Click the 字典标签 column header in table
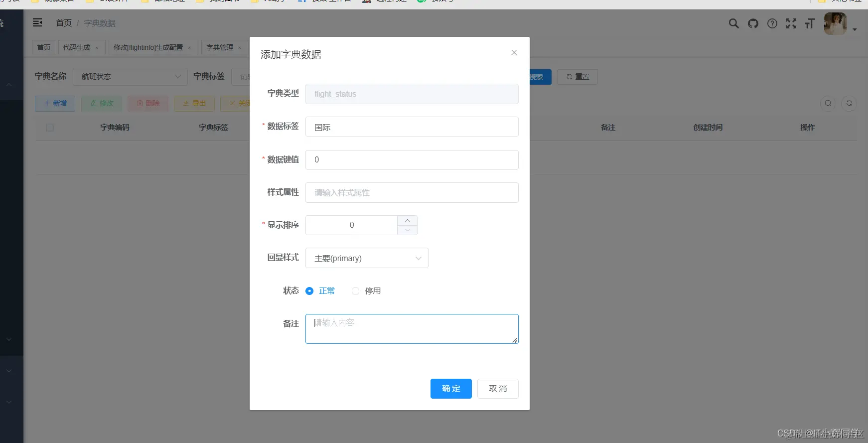 [213, 128]
